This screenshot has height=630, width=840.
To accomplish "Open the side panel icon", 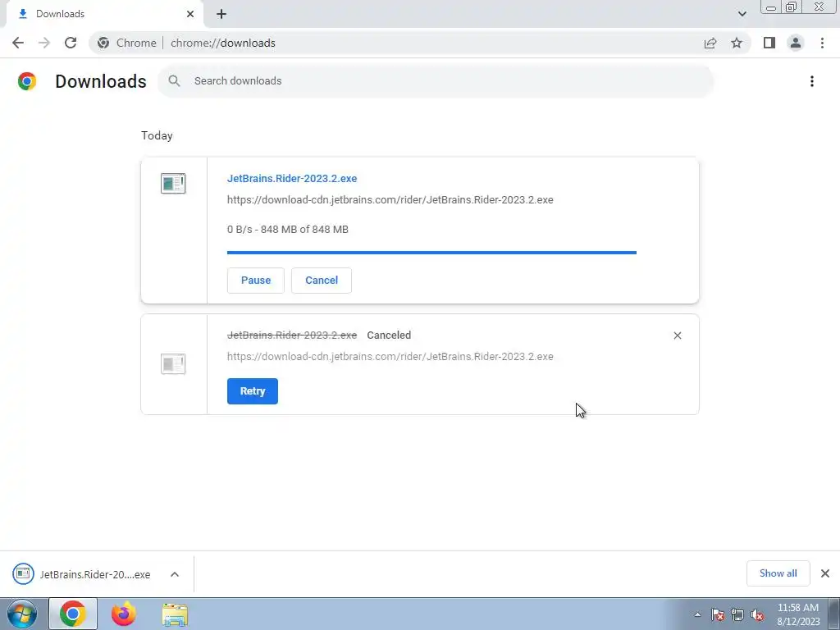I will click(x=769, y=43).
